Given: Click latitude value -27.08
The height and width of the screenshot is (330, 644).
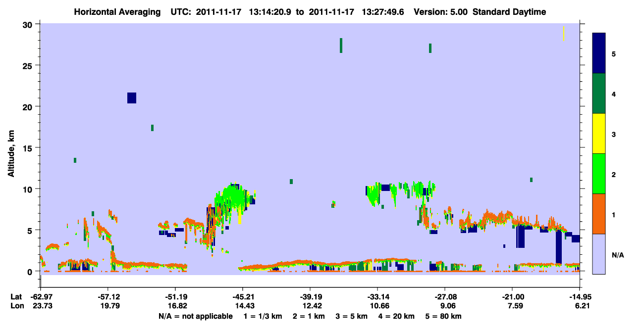Looking at the screenshot, I should coord(445,297).
